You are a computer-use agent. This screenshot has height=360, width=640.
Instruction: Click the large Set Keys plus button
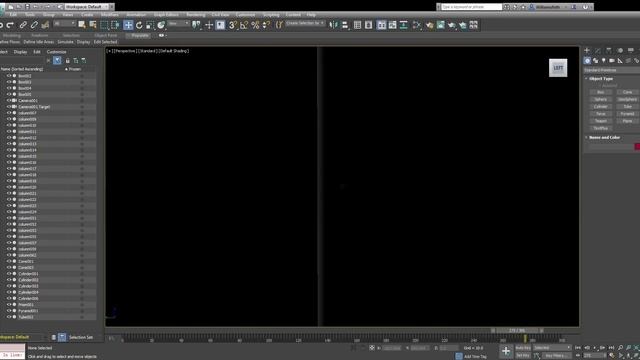(x=506, y=351)
